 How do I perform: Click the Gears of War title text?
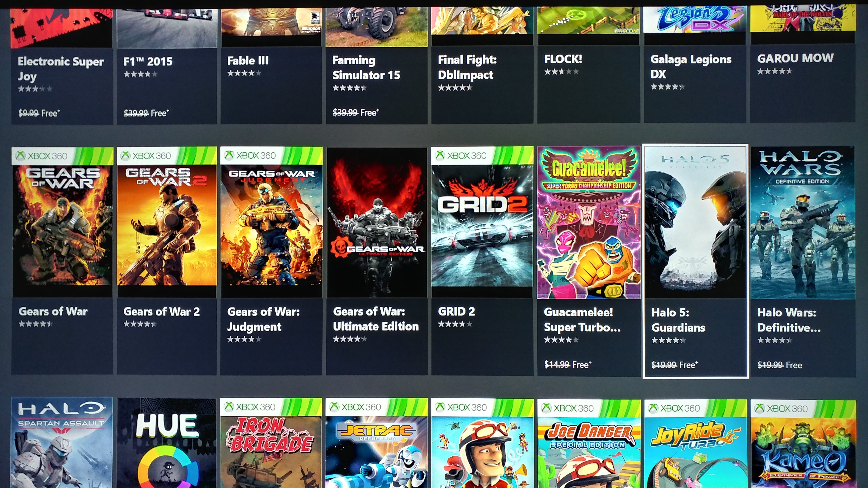coord(53,311)
